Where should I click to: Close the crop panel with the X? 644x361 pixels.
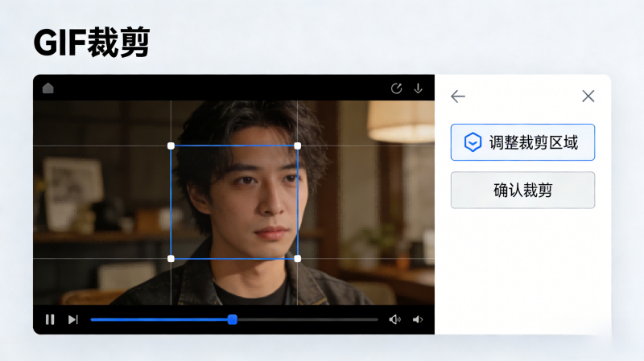588,96
